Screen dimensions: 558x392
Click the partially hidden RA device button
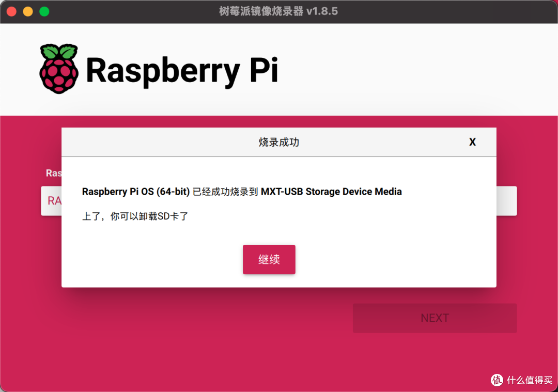(51, 200)
